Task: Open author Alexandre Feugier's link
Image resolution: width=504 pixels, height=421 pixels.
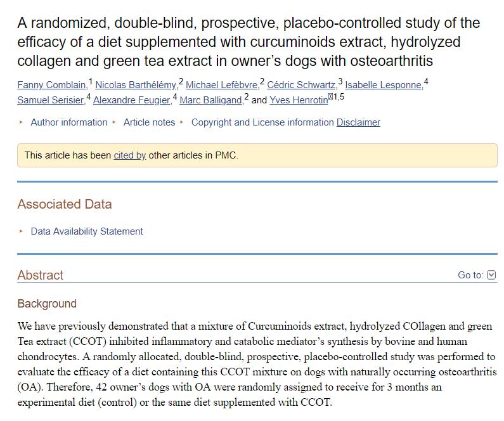Action: coord(132,100)
